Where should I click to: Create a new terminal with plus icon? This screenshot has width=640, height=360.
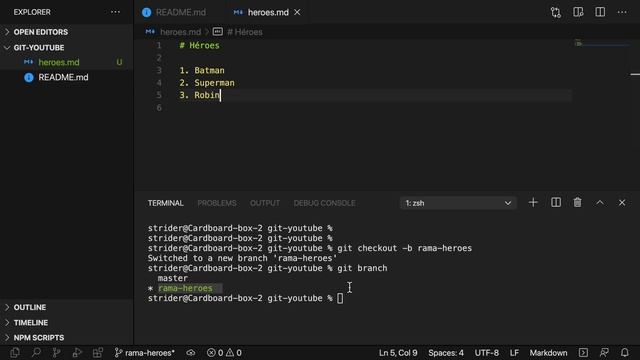(x=533, y=202)
